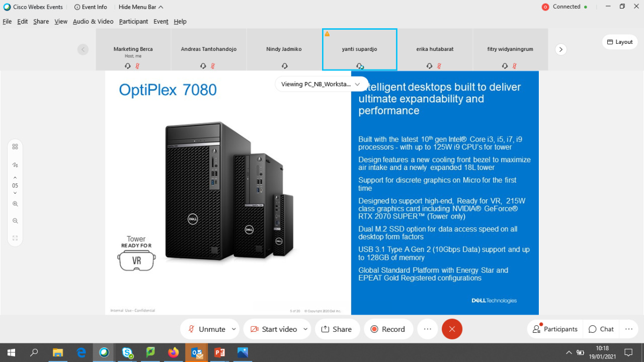Expand audio options arrow beside Unmute
The height and width of the screenshot is (362, 644).
[x=234, y=329]
